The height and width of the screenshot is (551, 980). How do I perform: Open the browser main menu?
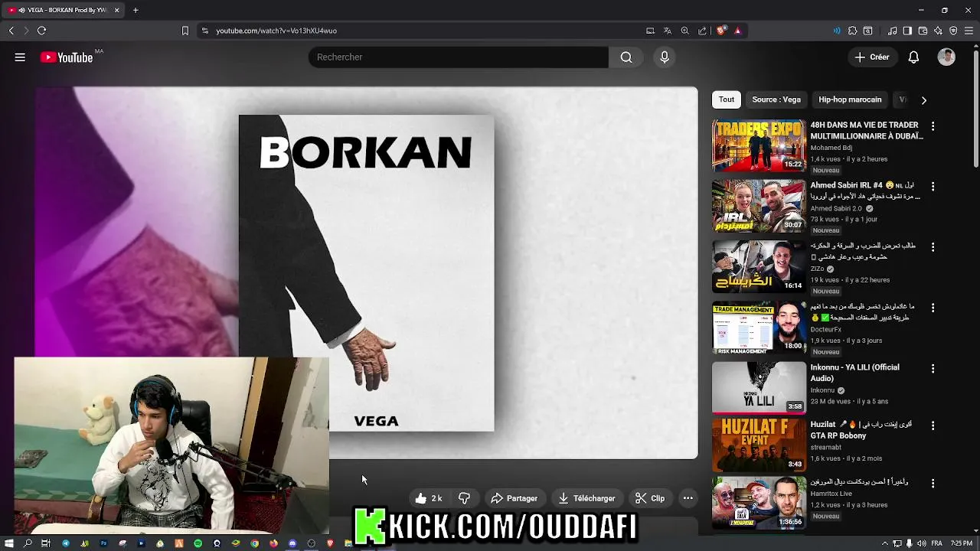coord(969,31)
